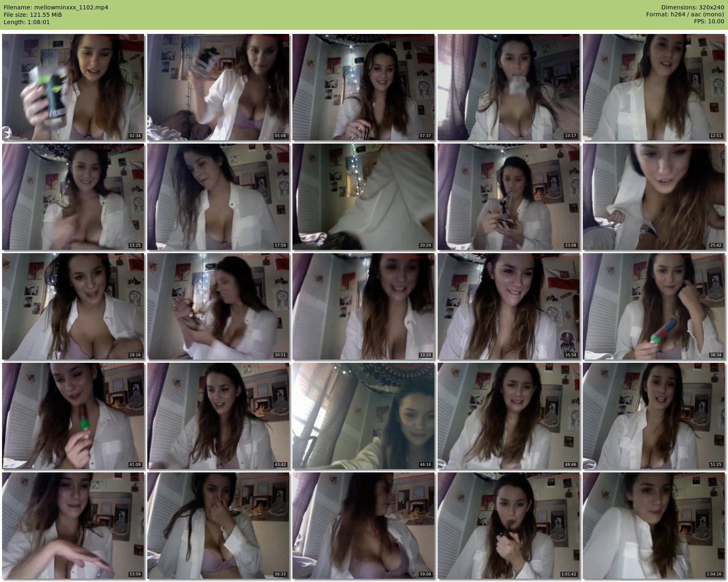Select the final thumbnail at 1:04:16

(x=654, y=526)
